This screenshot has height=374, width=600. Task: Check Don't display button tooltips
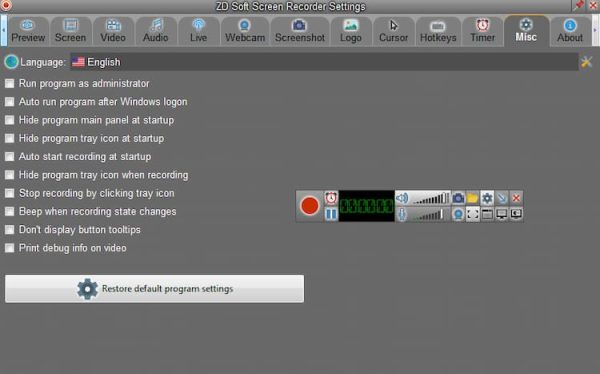pyautogui.click(x=9, y=230)
